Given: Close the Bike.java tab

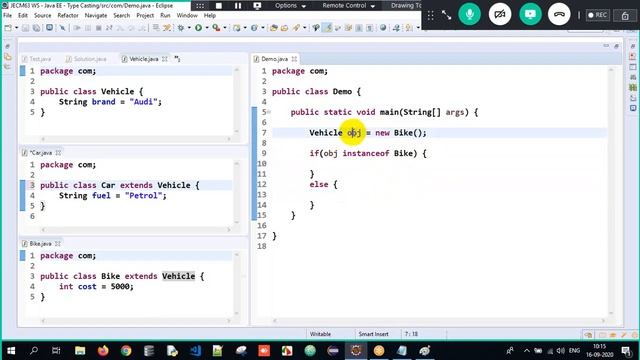Looking at the screenshot, I should [58, 244].
